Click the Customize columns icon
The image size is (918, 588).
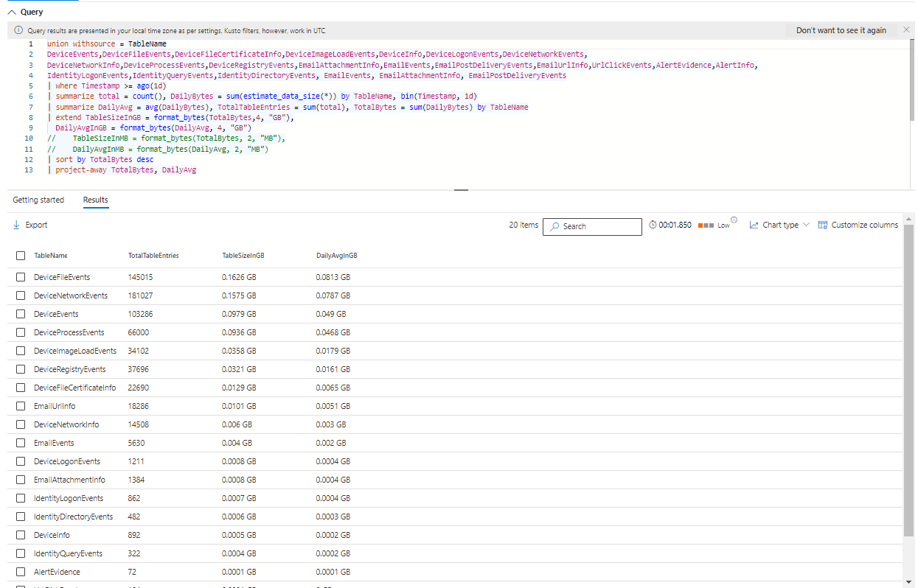[x=823, y=225]
